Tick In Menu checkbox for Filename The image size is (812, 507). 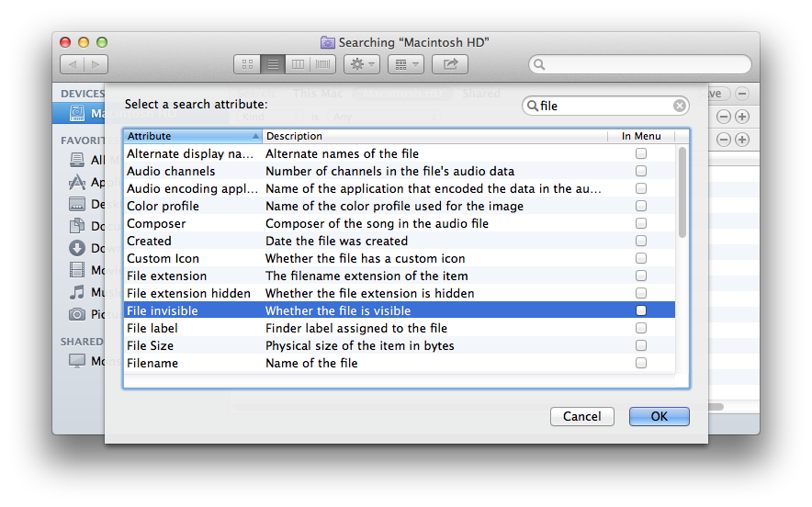641,363
